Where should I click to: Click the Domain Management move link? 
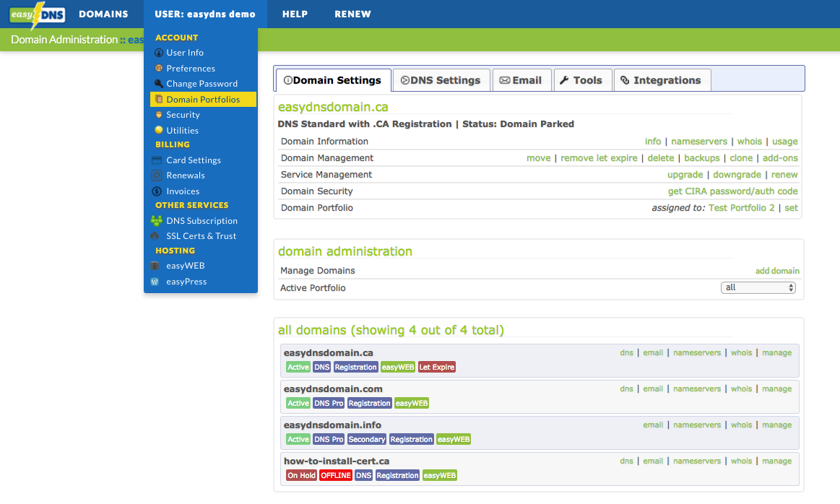click(538, 158)
